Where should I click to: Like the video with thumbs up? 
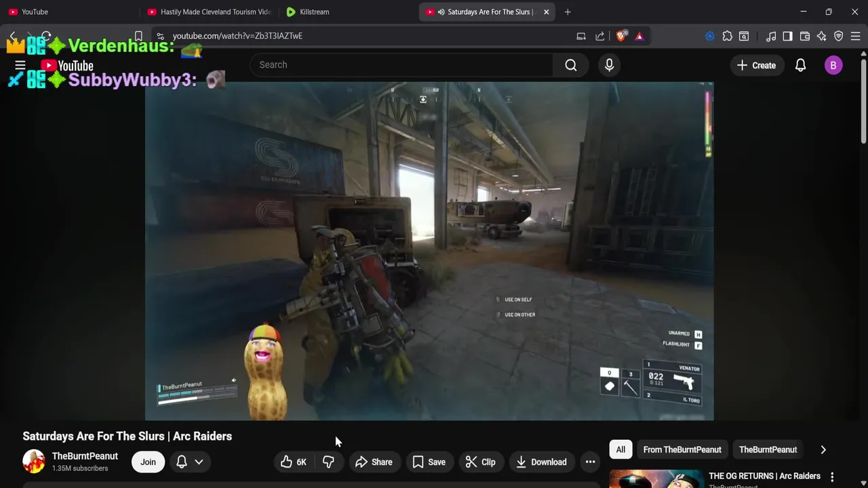click(294, 462)
